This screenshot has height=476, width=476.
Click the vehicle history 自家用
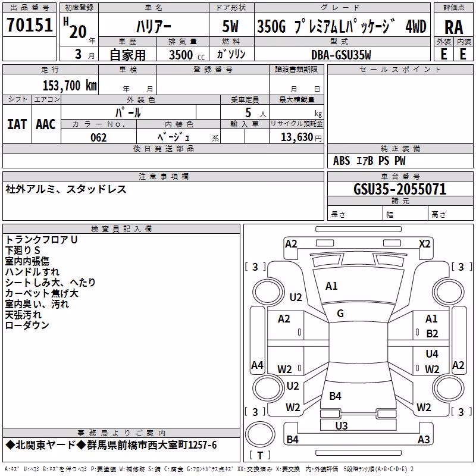(127, 55)
